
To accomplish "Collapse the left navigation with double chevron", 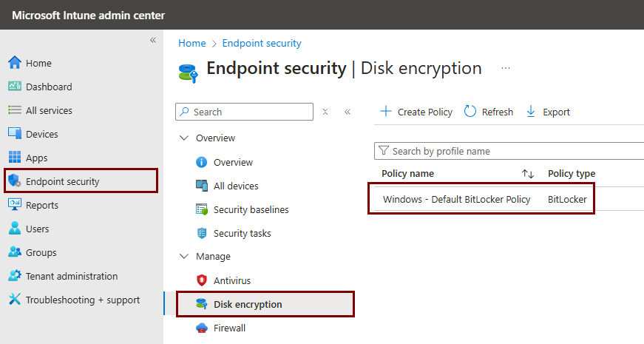I will tap(153, 40).
